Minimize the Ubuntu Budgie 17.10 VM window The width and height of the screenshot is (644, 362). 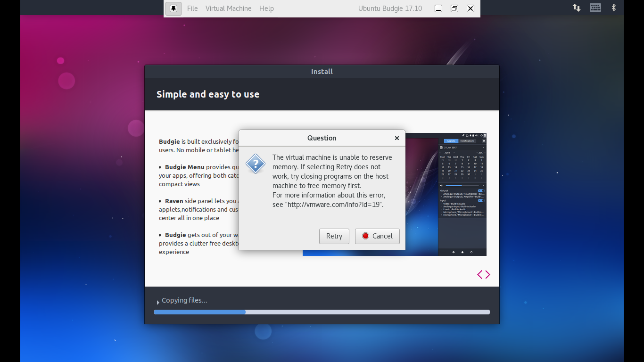click(x=438, y=8)
